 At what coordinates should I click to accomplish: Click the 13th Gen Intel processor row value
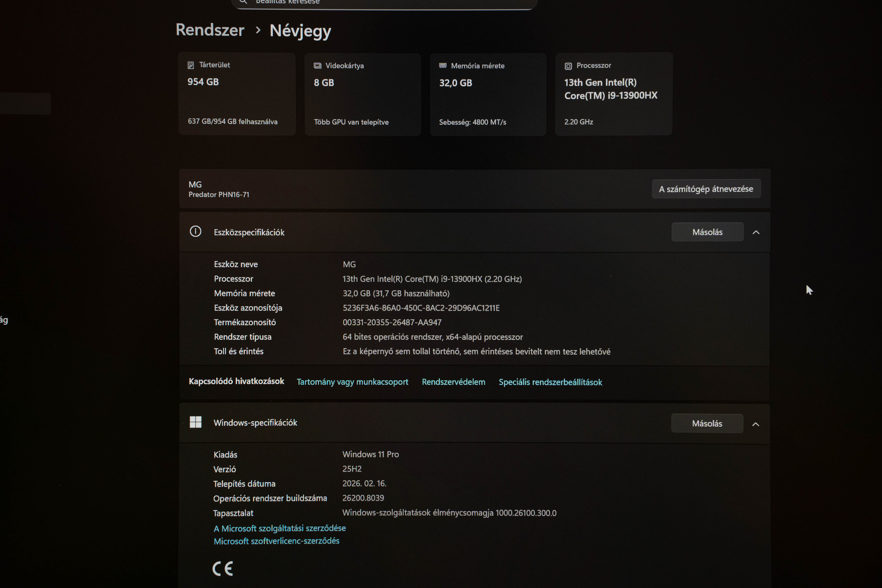[x=432, y=279]
